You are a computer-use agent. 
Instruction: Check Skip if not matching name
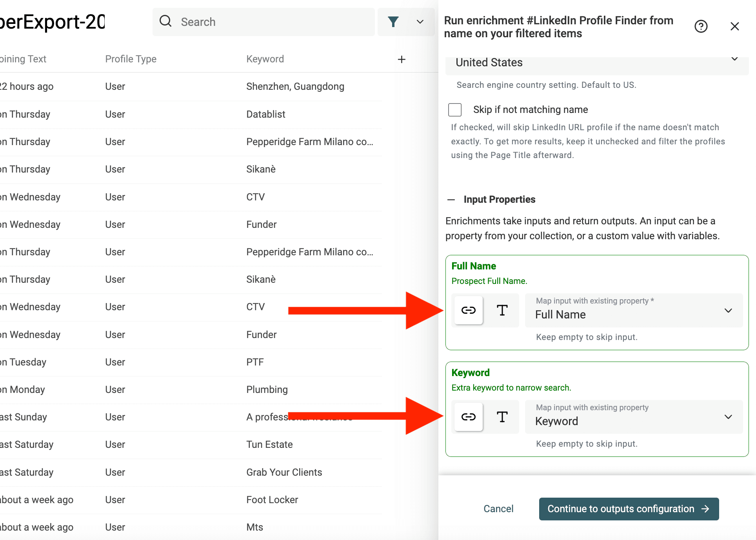point(455,110)
